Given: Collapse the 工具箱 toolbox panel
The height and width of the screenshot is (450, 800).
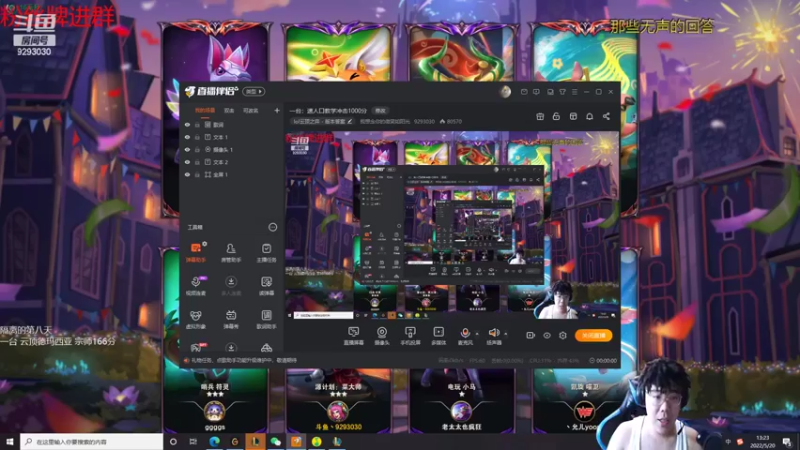Looking at the screenshot, I should point(272,227).
